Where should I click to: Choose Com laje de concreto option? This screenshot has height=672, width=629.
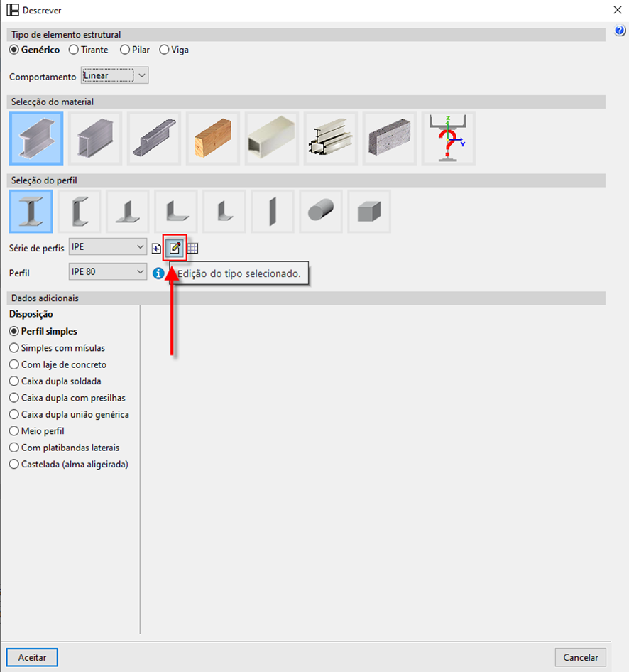pyautogui.click(x=58, y=364)
